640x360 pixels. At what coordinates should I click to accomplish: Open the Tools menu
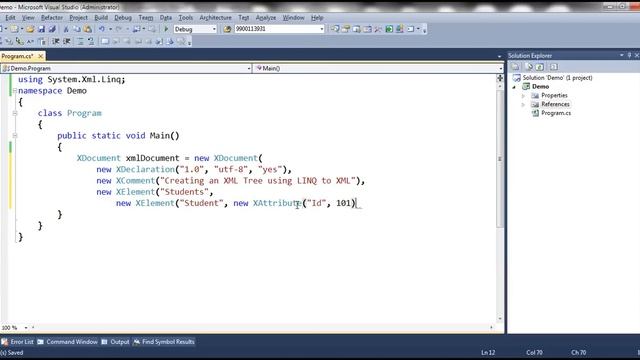tap(185, 18)
